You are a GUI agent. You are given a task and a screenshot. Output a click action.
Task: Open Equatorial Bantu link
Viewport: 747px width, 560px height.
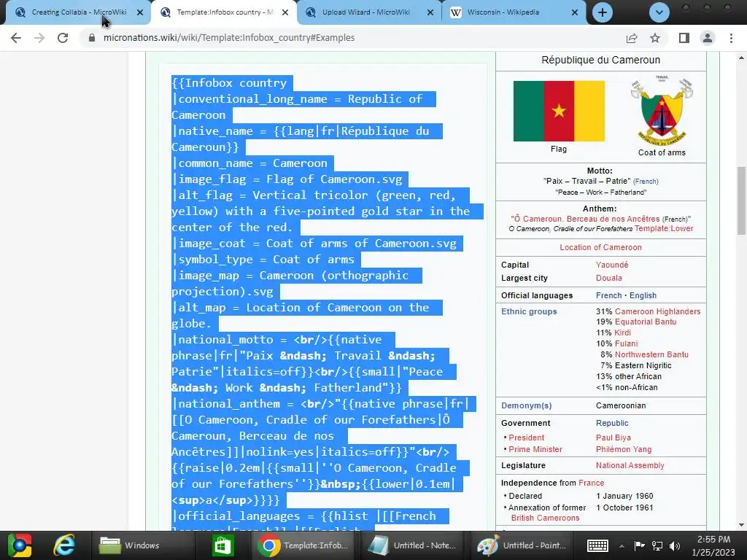646,322
